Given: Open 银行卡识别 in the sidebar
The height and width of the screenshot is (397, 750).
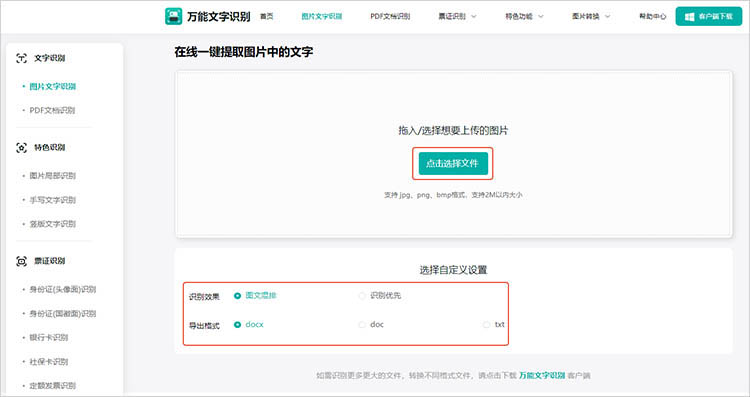Looking at the screenshot, I should coord(49,338).
